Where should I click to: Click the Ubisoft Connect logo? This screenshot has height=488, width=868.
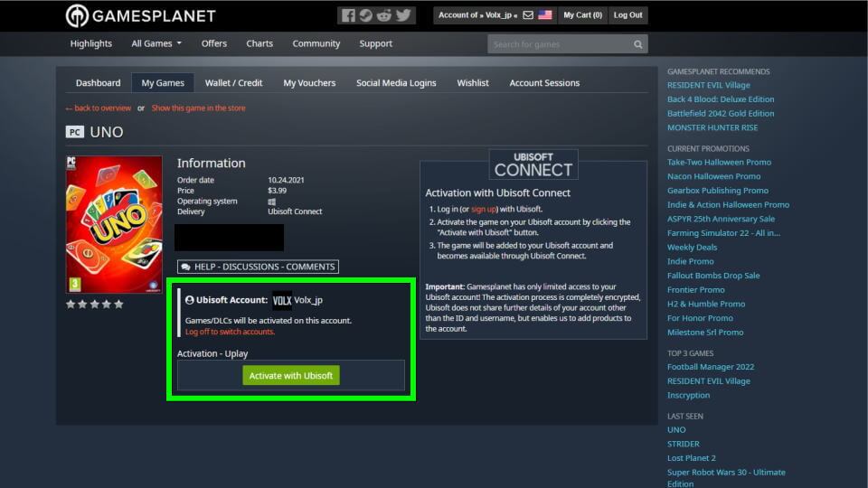click(x=533, y=164)
